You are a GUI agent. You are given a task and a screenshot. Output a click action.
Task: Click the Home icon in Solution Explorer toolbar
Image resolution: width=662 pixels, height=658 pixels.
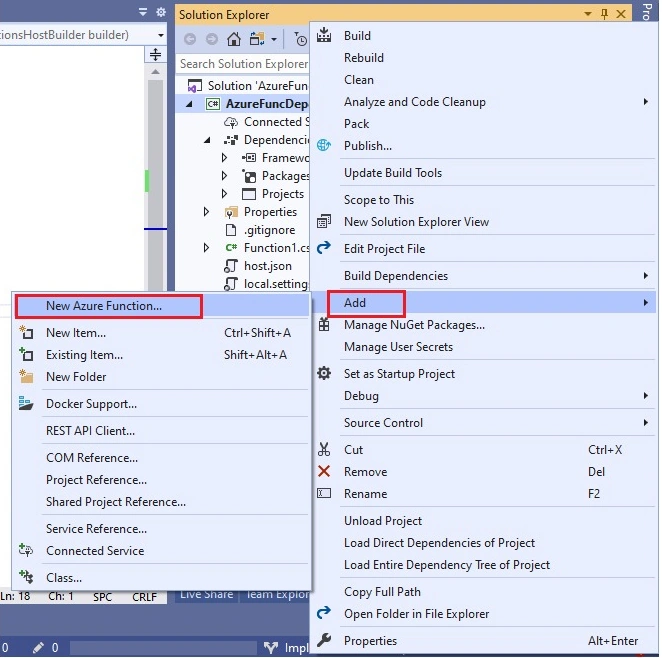click(x=233, y=39)
